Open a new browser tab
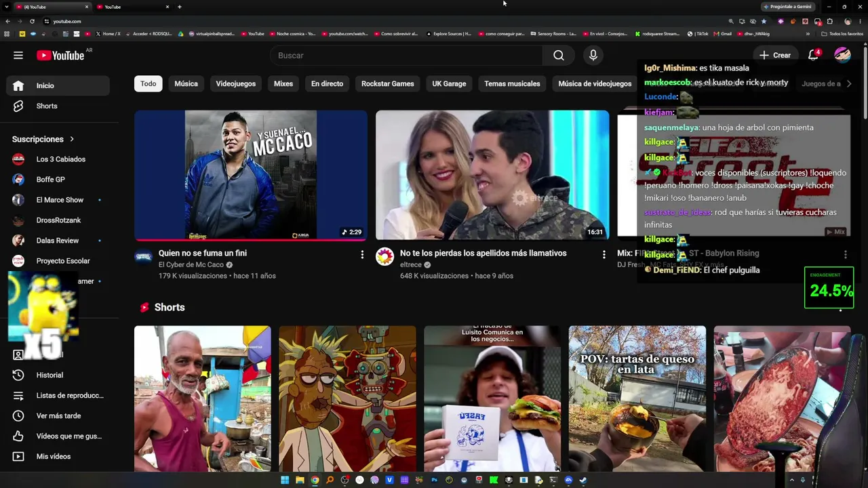This screenshot has height=488, width=868. coord(179,7)
